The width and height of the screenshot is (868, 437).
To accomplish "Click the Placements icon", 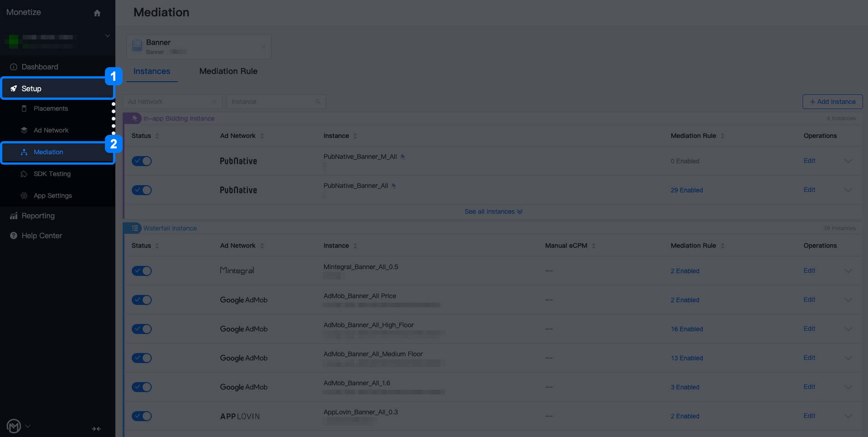I will pyautogui.click(x=24, y=108).
